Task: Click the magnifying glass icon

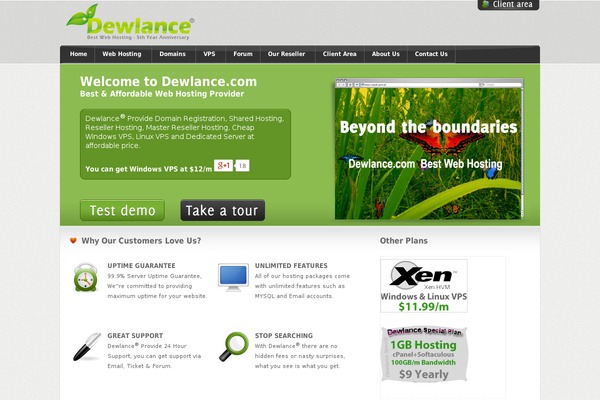Action: click(x=234, y=346)
